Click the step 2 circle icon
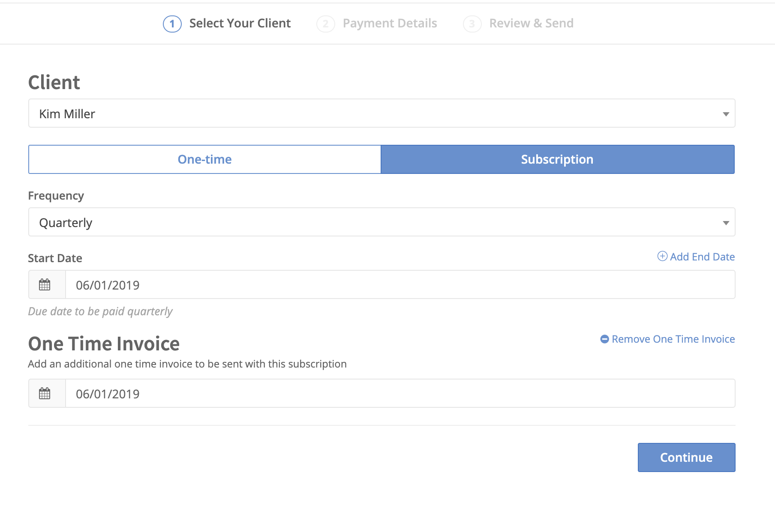The image size is (775, 532). pos(326,24)
